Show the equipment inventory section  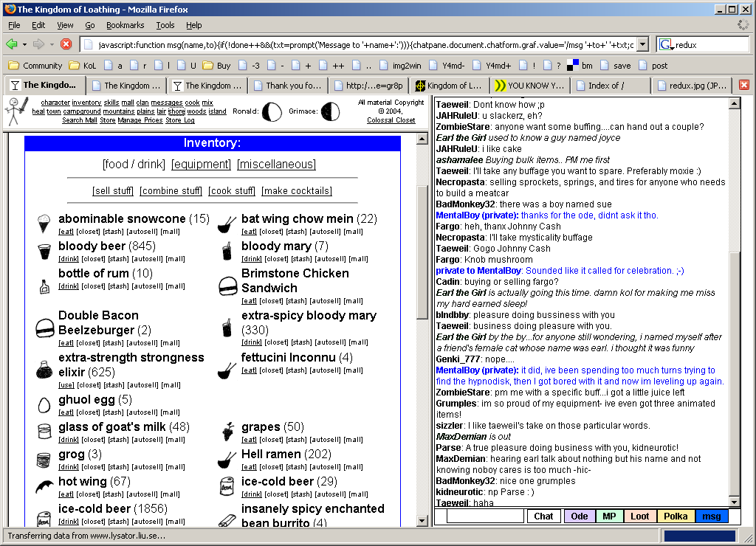pos(201,165)
